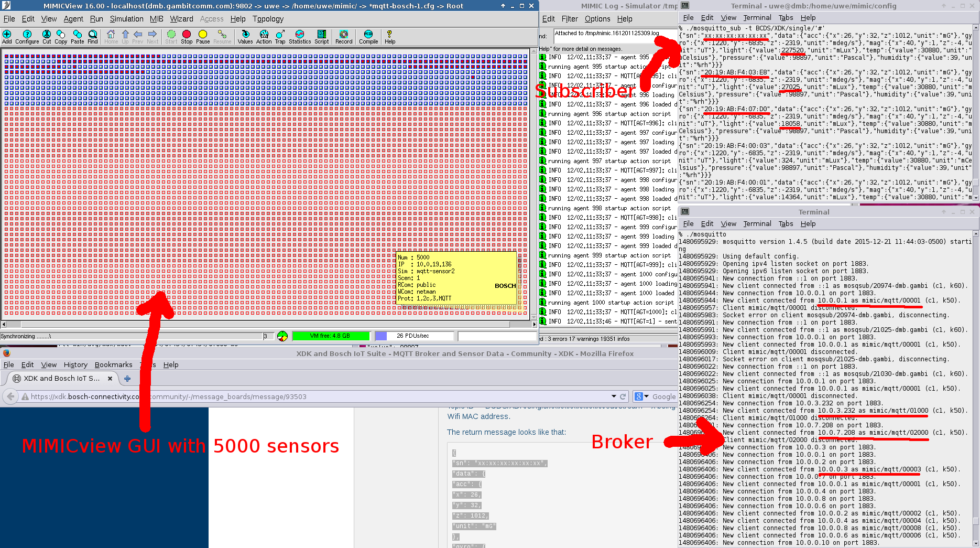980x548 pixels.
Task: Open the History menu in Firefox
Action: [75, 365]
